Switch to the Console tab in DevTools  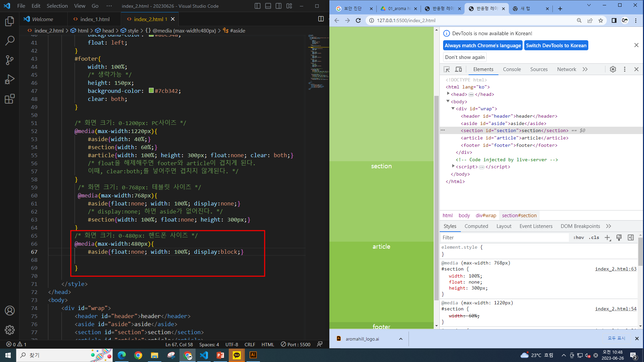click(x=512, y=69)
